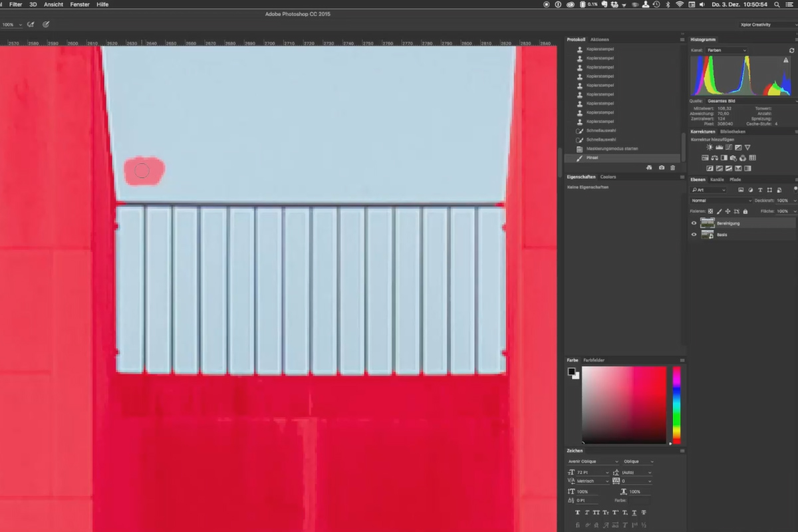Open the Fläche fill dropdown arrow
The width and height of the screenshot is (798, 532).
[x=795, y=211]
